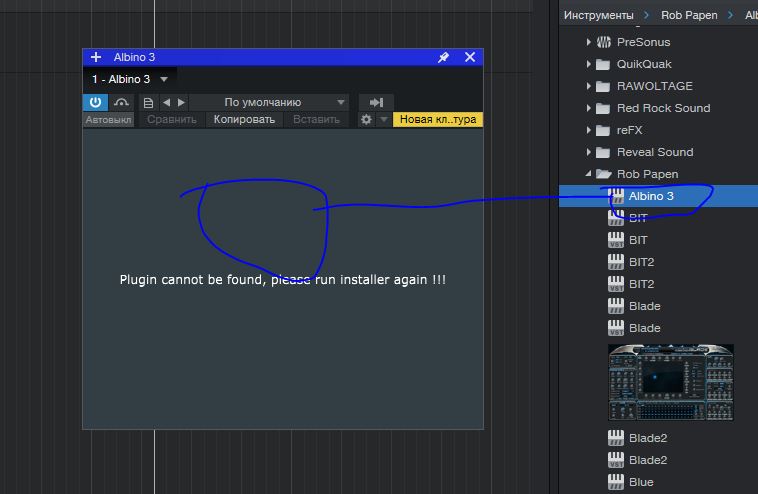Open the '1 - Albino 3' instrument dropdown
This screenshot has height=494, width=758.
pyautogui.click(x=164, y=79)
